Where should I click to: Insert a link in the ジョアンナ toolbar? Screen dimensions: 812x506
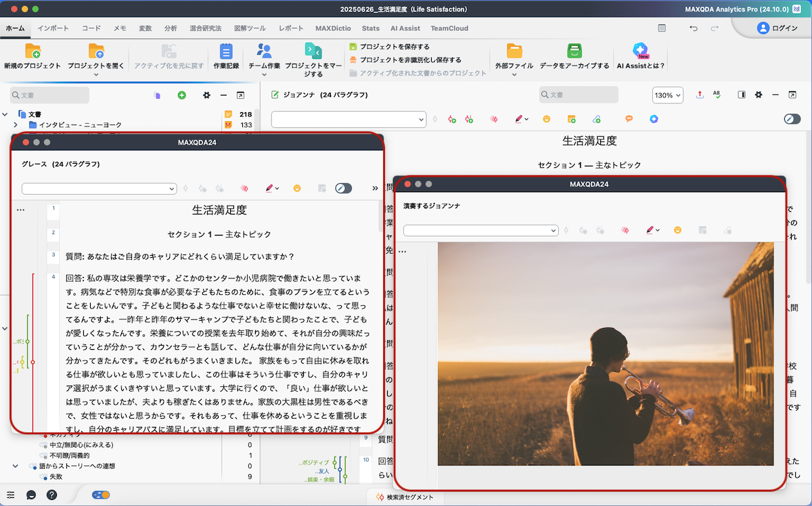click(596, 119)
